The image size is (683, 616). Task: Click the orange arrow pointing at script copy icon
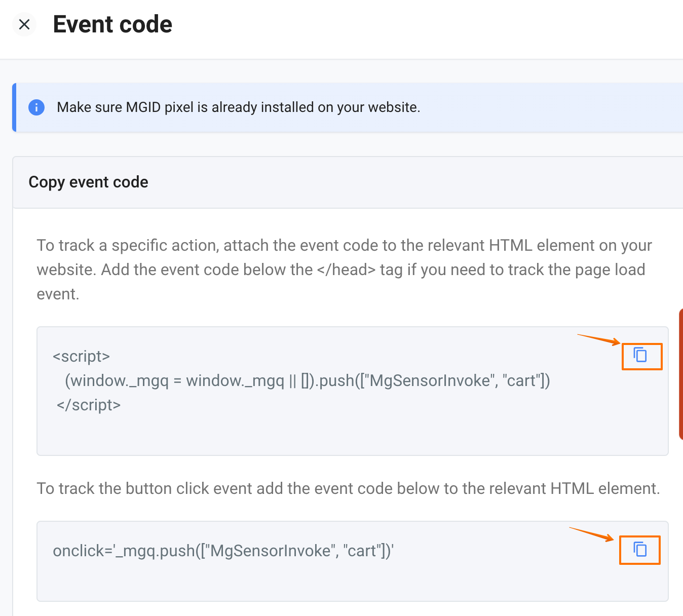(598, 339)
